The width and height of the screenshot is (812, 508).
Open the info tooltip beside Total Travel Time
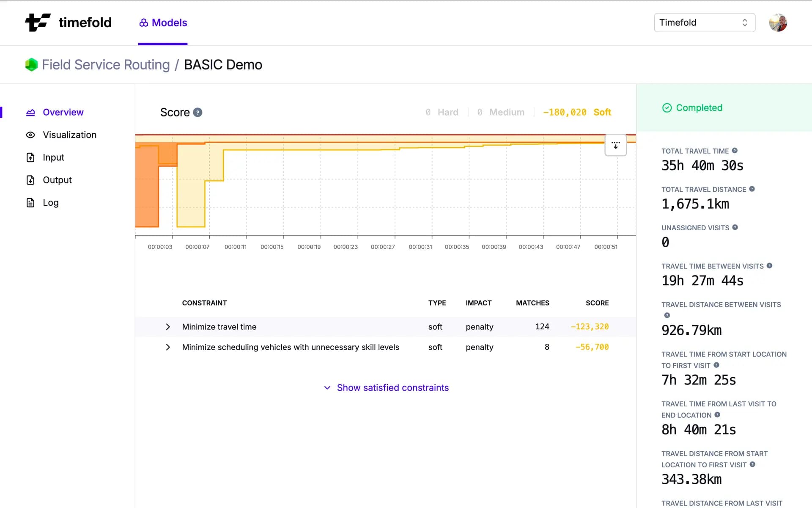[x=735, y=150]
